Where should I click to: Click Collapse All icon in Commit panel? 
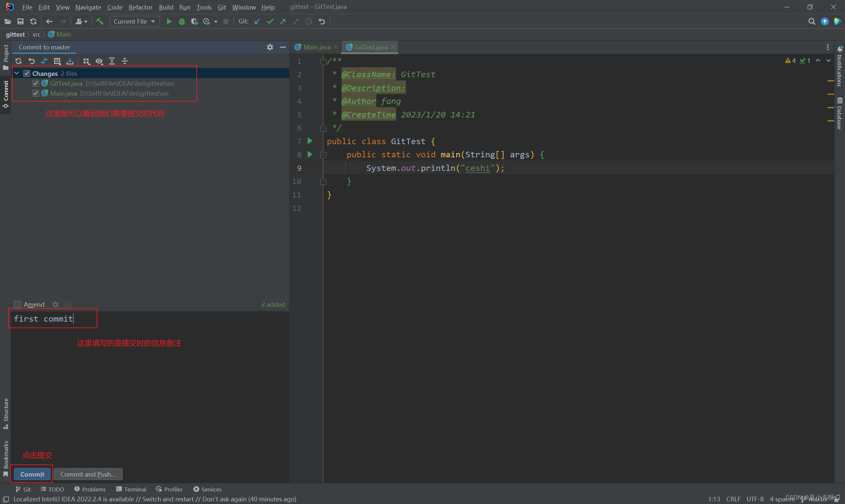tap(125, 61)
